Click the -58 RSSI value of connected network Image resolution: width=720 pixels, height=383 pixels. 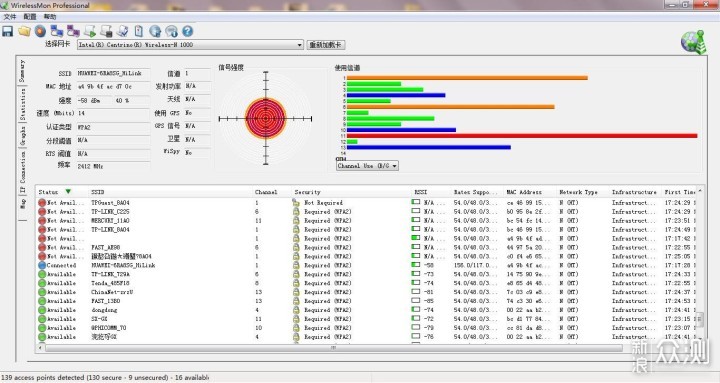pyautogui.click(x=429, y=265)
